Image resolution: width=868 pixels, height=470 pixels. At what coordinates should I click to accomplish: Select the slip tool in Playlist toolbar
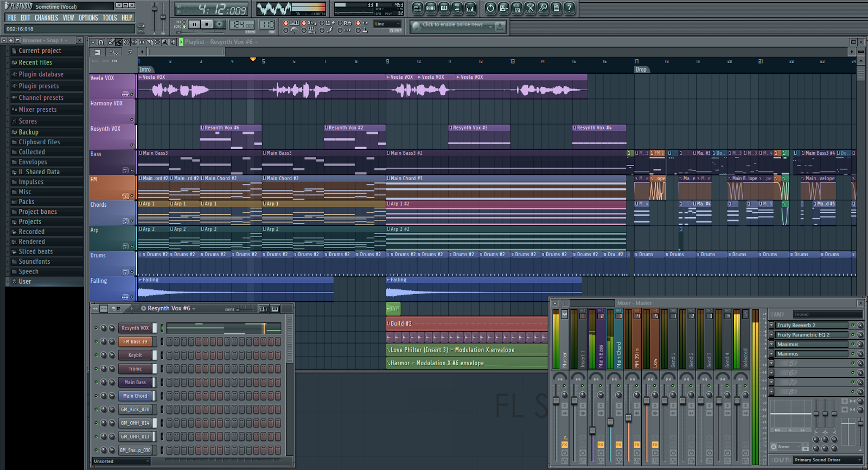[142, 42]
